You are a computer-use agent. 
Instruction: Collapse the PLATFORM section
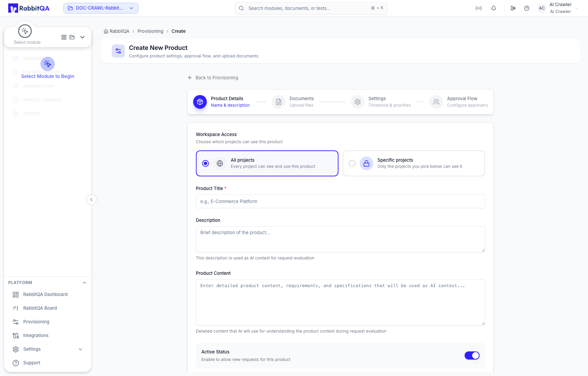84,283
